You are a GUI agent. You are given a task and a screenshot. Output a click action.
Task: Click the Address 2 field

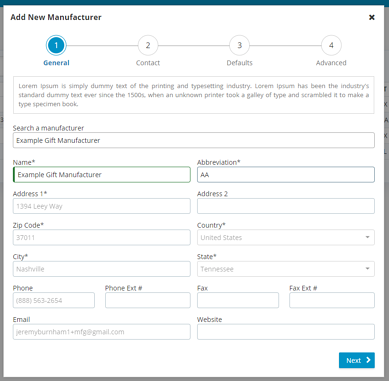click(x=286, y=206)
